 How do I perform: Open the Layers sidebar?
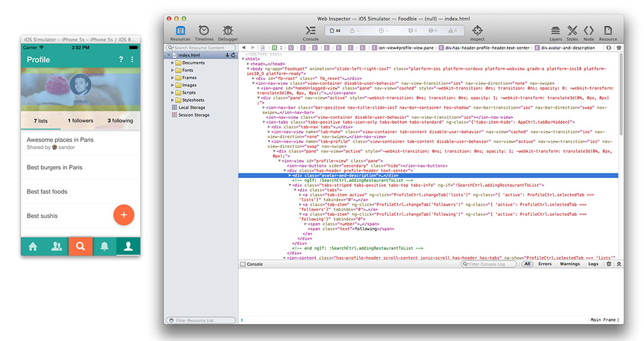pyautogui.click(x=555, y=33)
